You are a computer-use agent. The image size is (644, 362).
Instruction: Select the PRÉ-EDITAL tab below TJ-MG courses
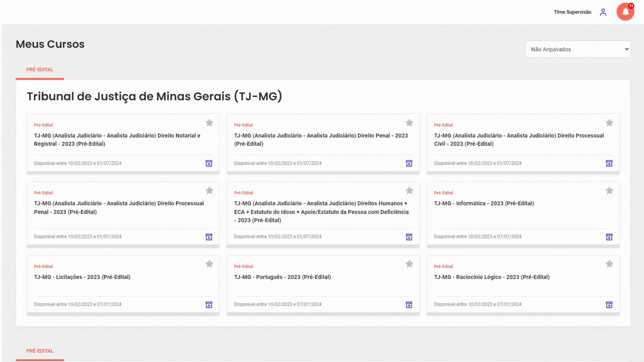(x=40, y=351)
